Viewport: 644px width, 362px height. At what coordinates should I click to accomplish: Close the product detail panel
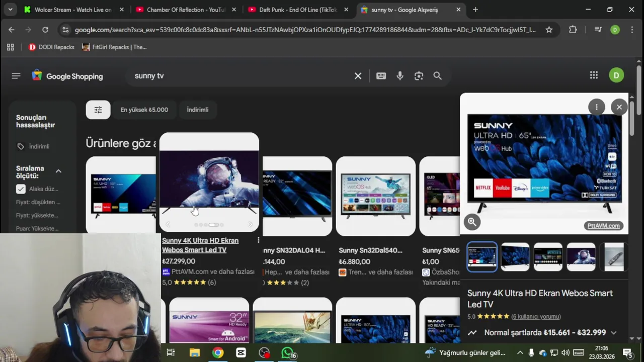(x=619, y=107)
